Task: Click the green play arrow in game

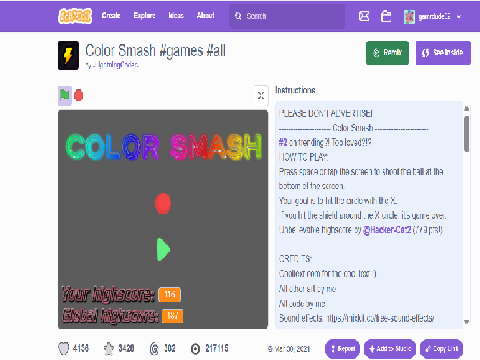Action: (163, 249)
